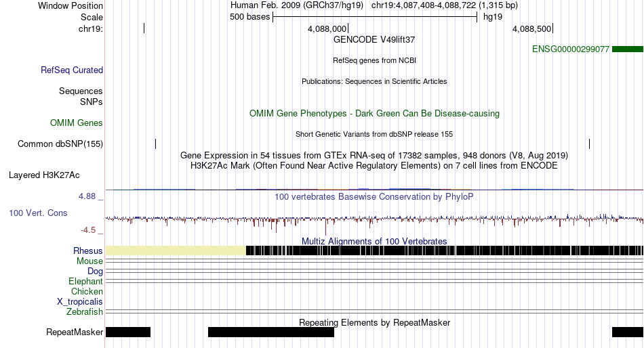Image resolution: width=644 pixels, height=348 pixels.
Task: Click the -4.5 conservation lower limit value
Action: click(x=88, y=230)
